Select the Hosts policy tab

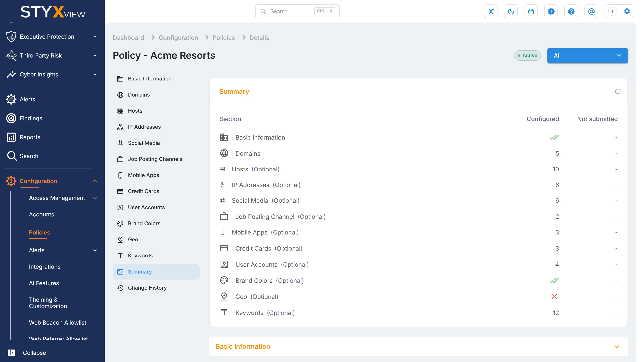click(x=156, y=111)
